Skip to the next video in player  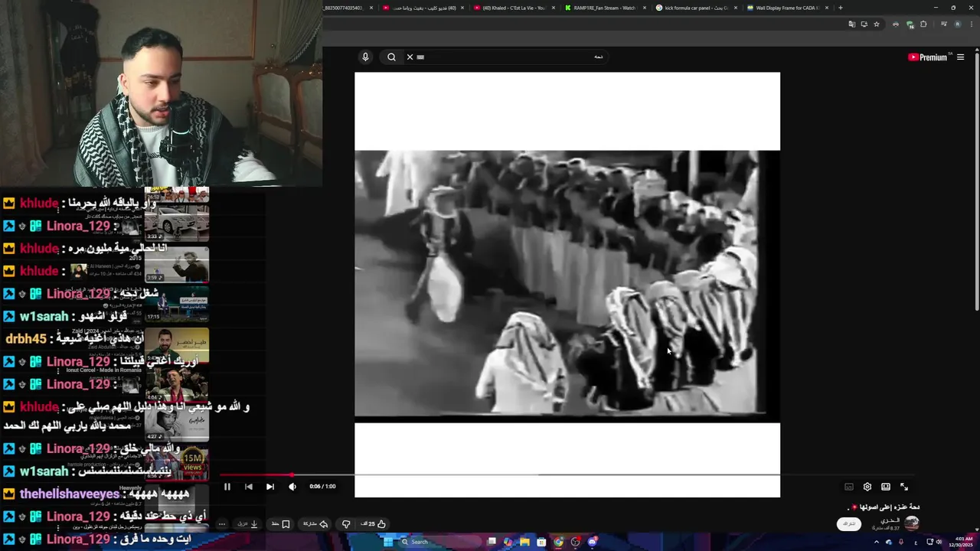[x=269, y=487]
